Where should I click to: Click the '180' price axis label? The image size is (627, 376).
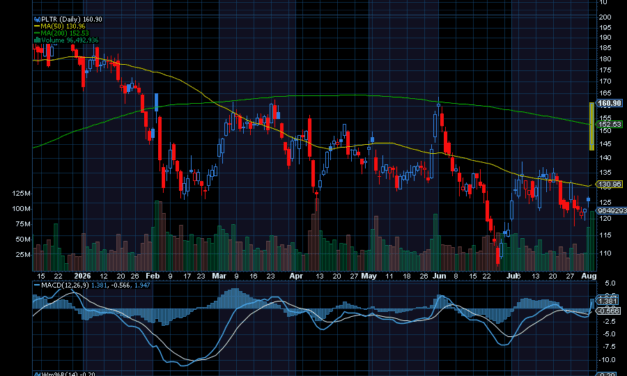point(605,59)
